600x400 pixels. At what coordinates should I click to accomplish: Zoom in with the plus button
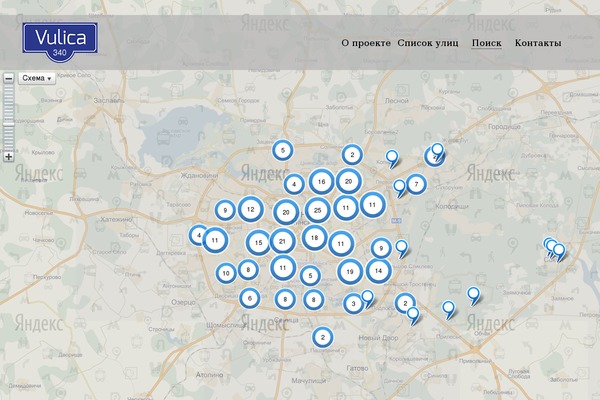pos(8,156)
